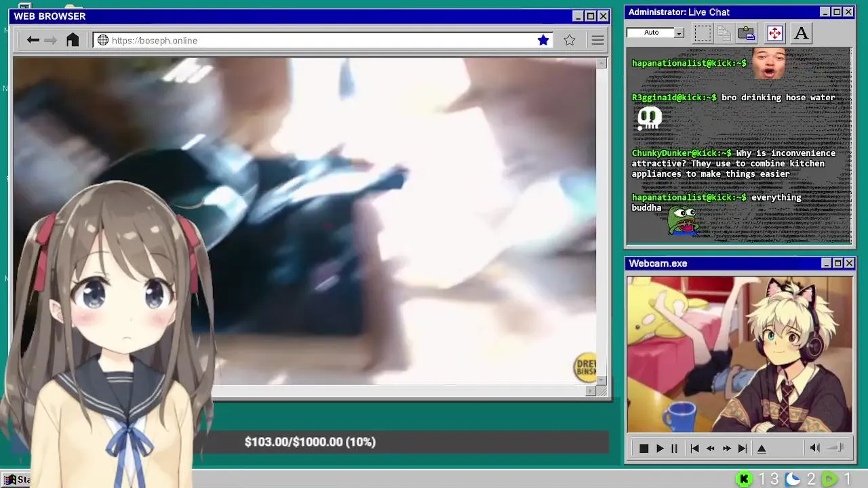Stop playback in Webcam.exe
The image size is (868, 488).
pyautogui.click(x=644, y=448)
